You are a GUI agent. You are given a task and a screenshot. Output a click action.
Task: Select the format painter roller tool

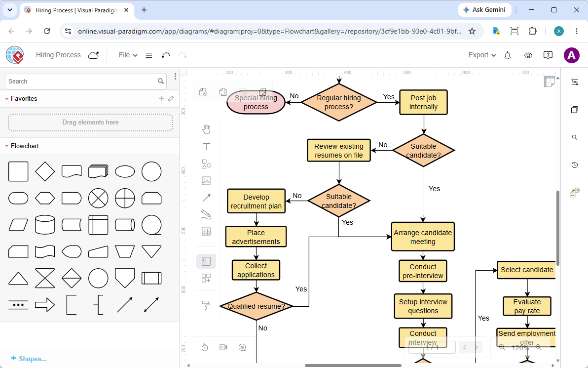206,305
